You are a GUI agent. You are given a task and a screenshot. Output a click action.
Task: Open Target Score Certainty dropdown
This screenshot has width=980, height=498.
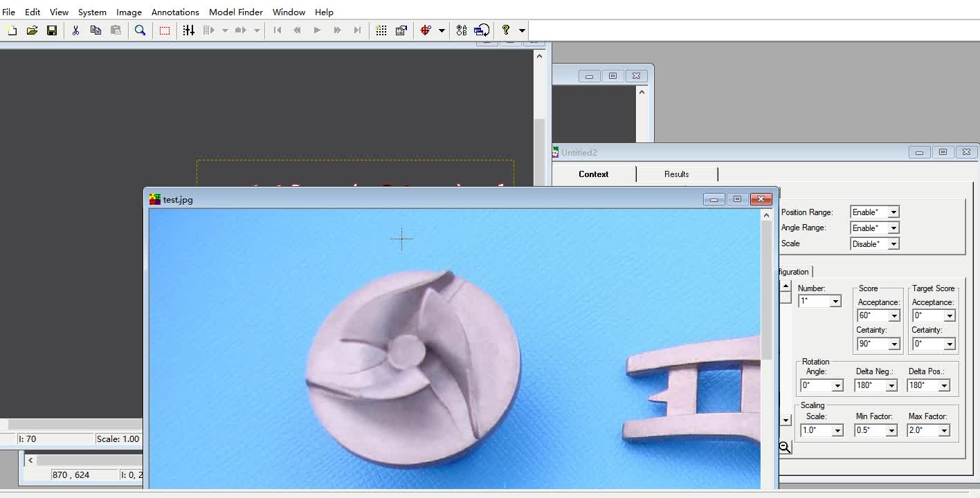[950, 344]
